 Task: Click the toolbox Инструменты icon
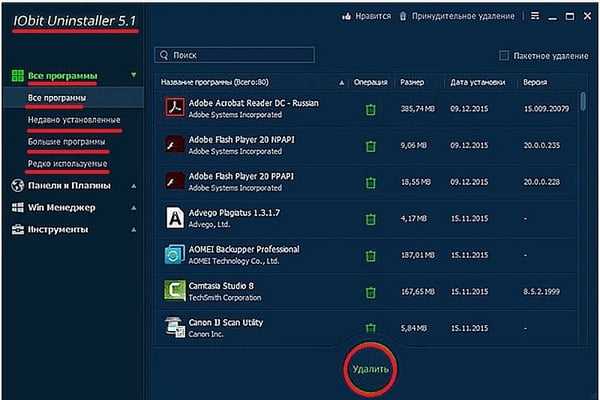(18, 229)
